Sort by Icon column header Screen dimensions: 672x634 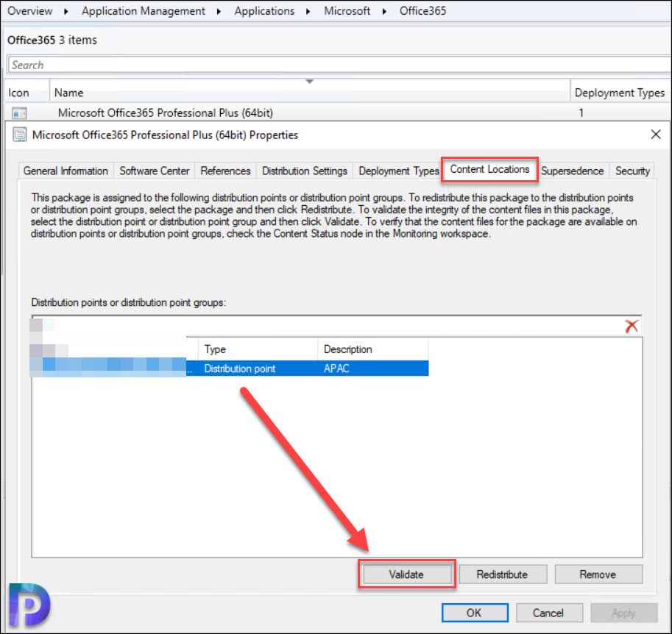[26, 93]
